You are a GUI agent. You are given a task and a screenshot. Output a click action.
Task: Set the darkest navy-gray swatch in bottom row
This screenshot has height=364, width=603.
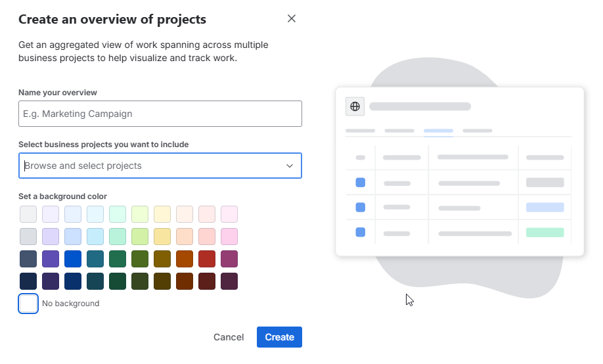[28, 281]
